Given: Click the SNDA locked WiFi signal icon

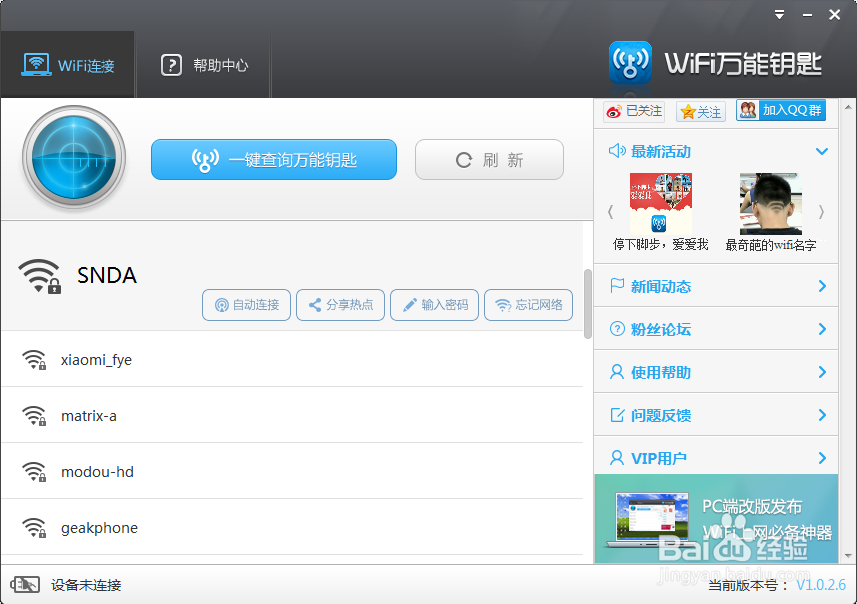Looking at the screenshot, I should pyautogui.click(x=39, y=276).
